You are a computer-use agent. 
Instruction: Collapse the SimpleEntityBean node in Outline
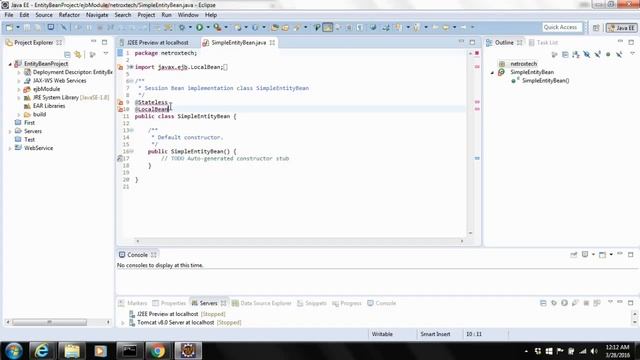pos(492,72)
